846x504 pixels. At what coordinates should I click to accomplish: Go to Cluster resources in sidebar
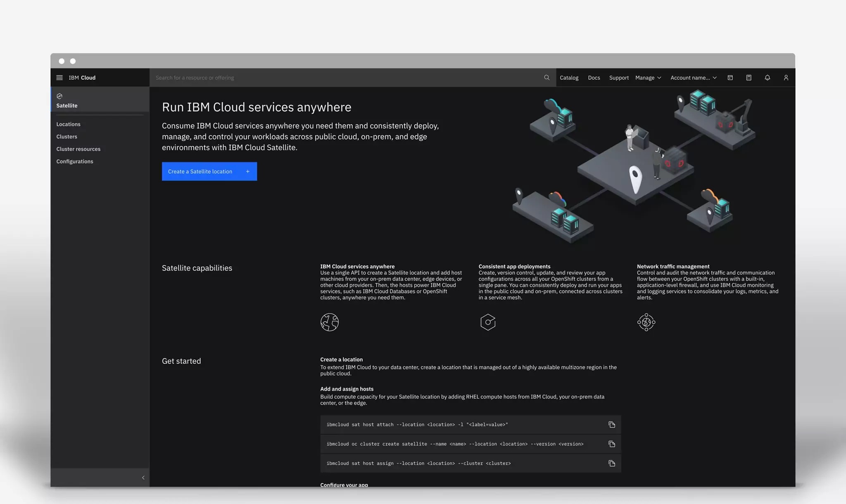point(78,149)
